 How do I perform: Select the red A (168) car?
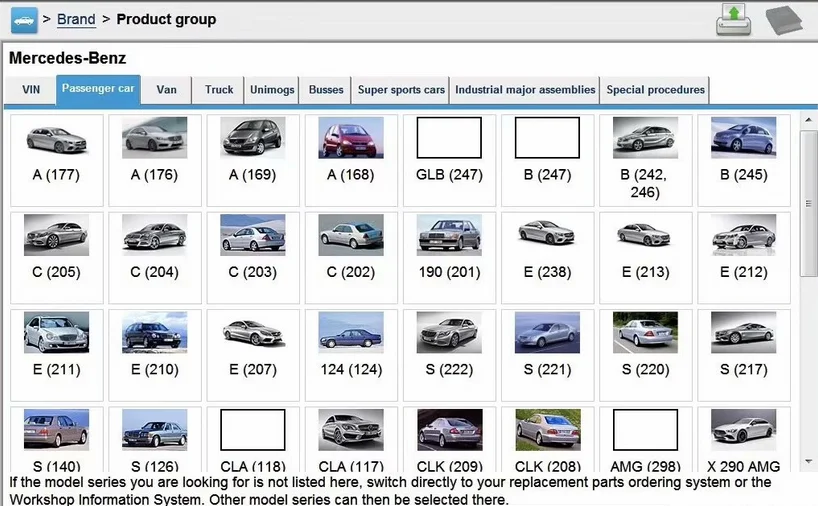coord(351,160)
